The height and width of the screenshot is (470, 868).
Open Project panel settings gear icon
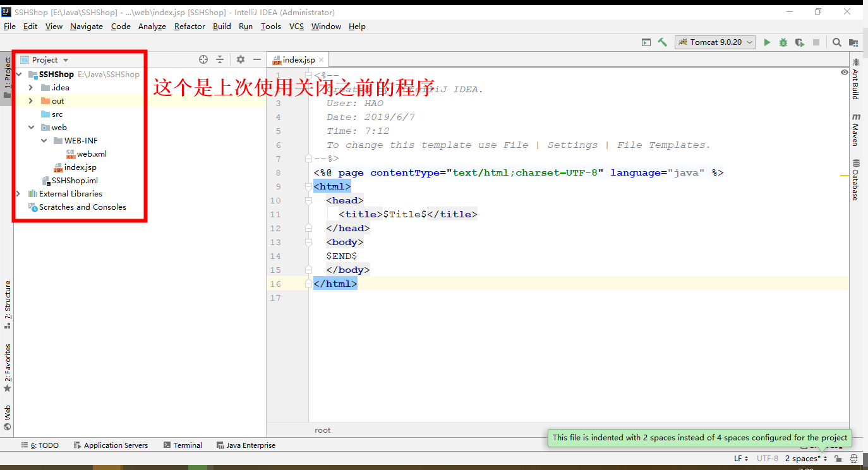coord(241,59)
